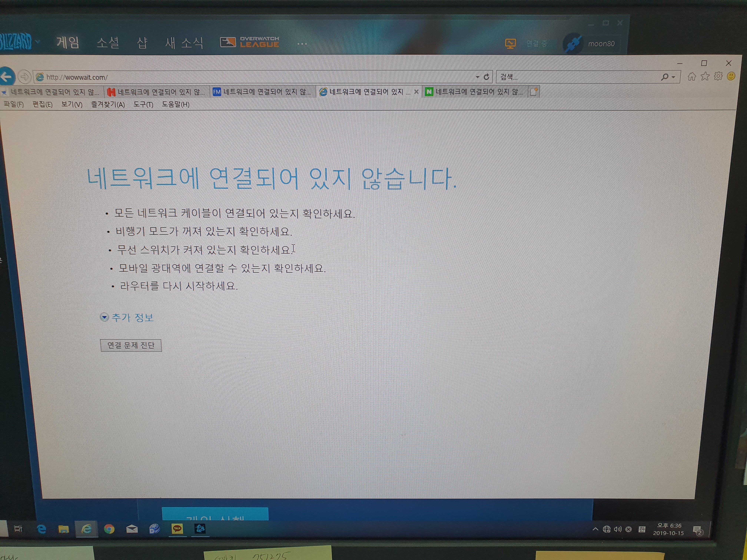Open the Action Center notification icon

[697, 530]
